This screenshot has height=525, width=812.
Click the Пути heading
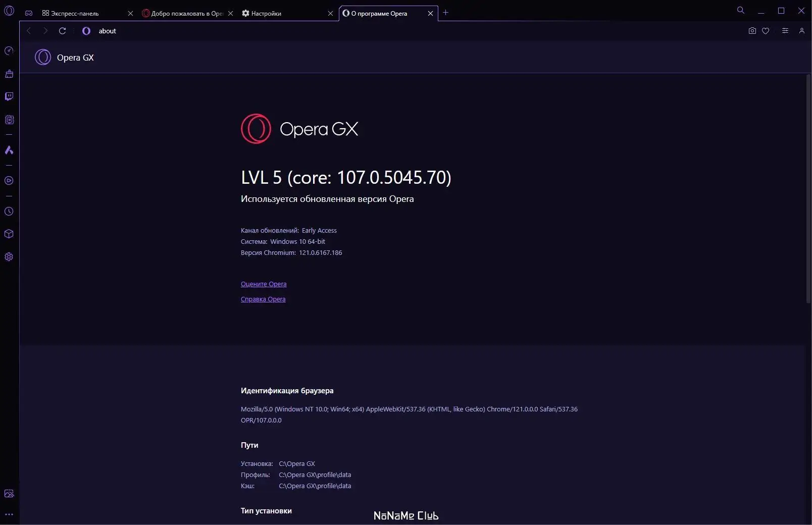[249, 445]
